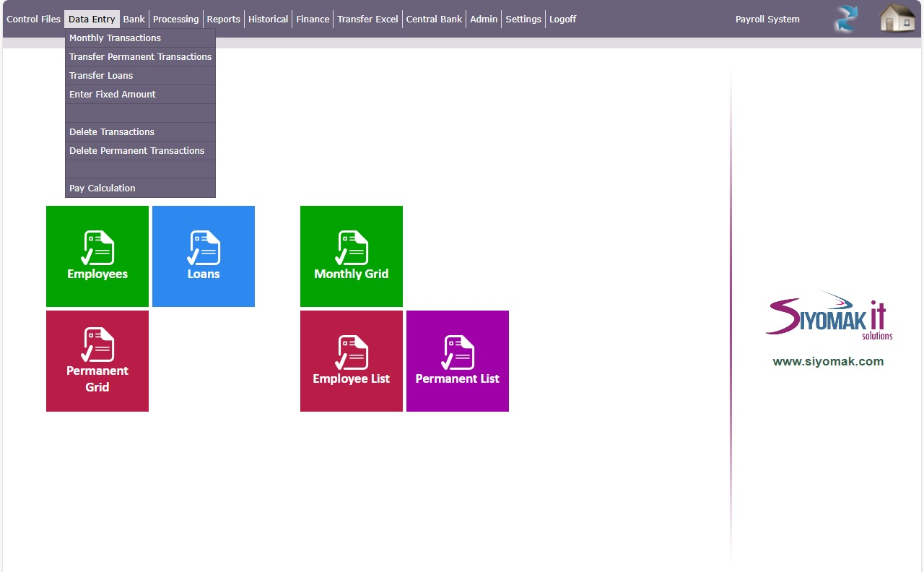
Task: Open the Employee List tile
Action: coord(352,361)
